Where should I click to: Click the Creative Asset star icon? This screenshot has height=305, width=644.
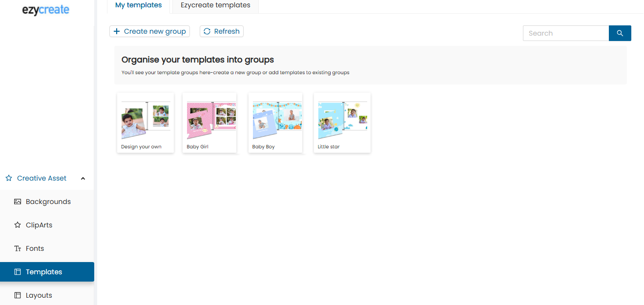tap(9, 178)
